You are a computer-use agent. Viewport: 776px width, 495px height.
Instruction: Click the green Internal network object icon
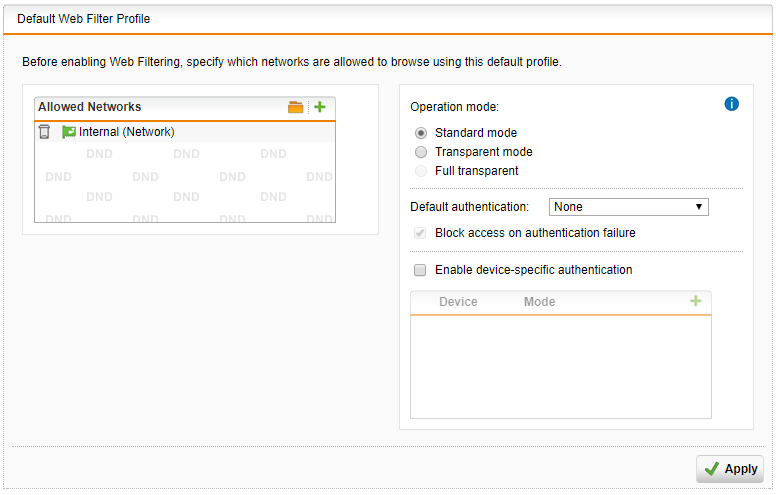click(x=69, y=132)
